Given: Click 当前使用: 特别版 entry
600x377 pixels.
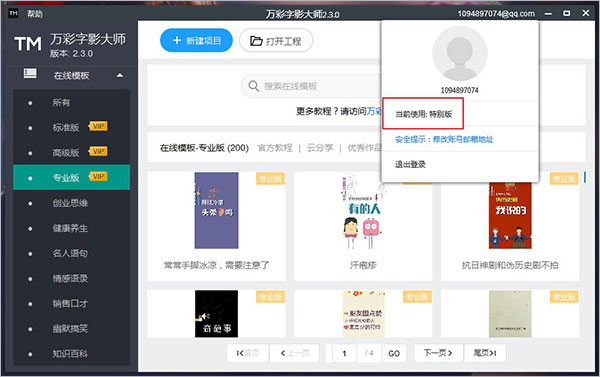Looking at the screenshot, I should click(x=423, y=114).
